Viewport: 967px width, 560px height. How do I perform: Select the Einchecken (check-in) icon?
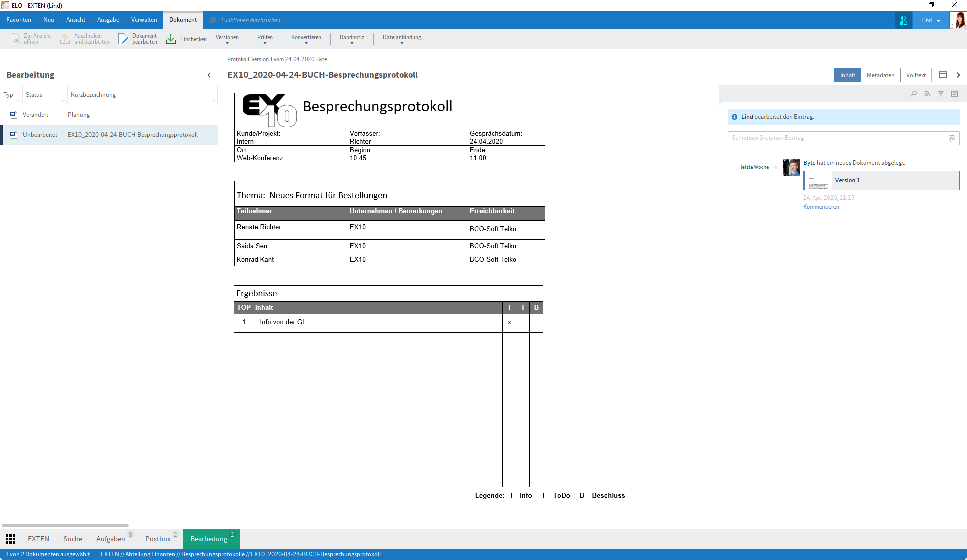pyautogui.click(x=171, y=38)
